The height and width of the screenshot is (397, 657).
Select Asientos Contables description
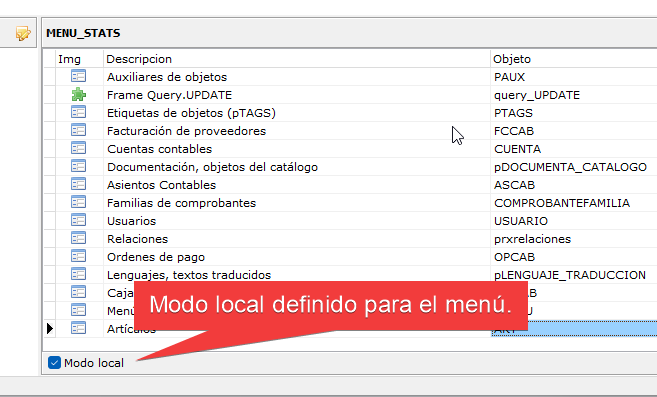pyautogui.click(x=161, y=185)
